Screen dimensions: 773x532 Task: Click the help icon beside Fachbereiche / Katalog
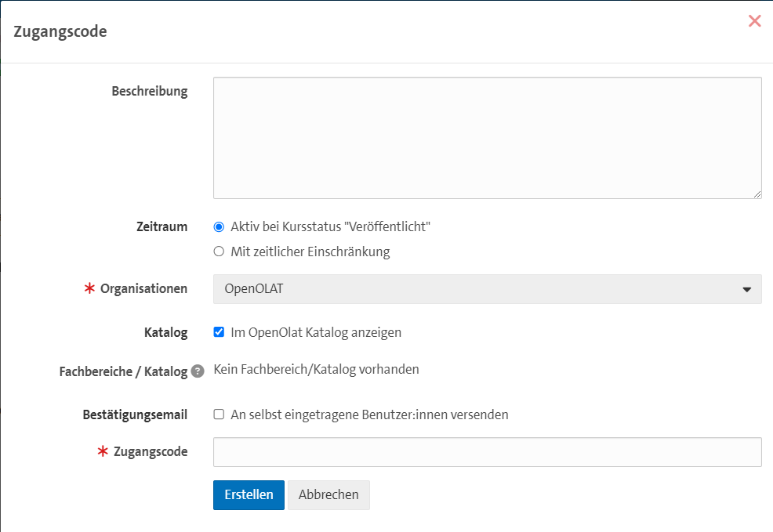click(198, 371)
